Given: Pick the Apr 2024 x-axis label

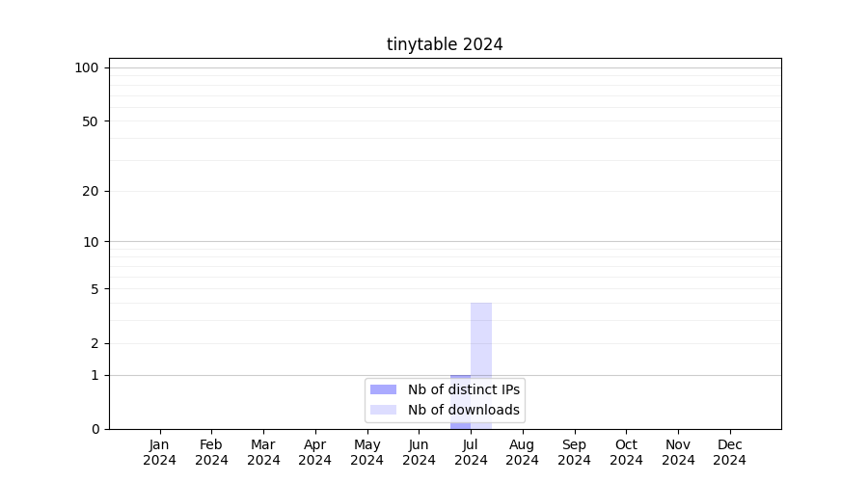Looking at the screenshot, I should pyautogui.click(x=315, y=452).
